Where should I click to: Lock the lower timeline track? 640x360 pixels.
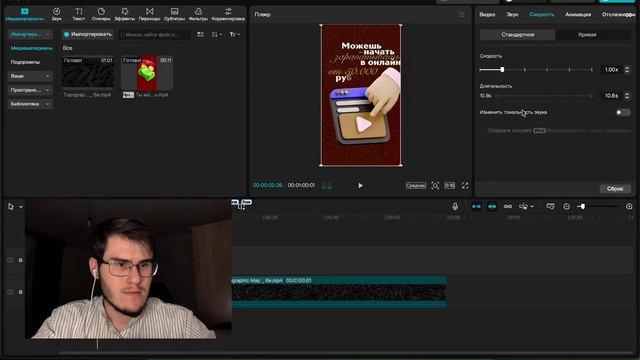(20, 292)
